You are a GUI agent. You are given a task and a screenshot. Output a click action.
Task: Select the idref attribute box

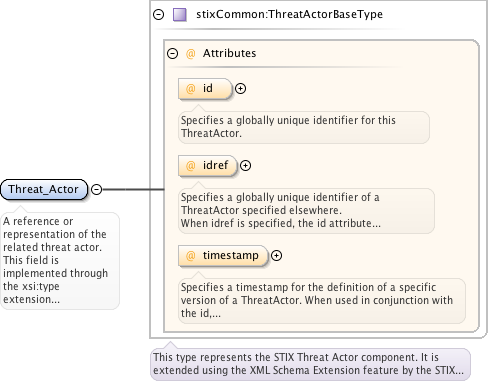tap(208, 166)
